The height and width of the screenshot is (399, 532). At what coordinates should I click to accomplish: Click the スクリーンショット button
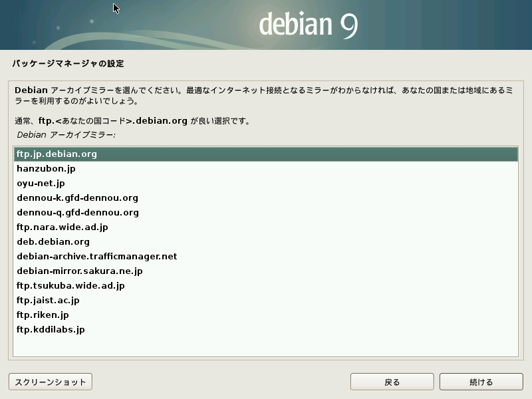click(x=51, y=382)
